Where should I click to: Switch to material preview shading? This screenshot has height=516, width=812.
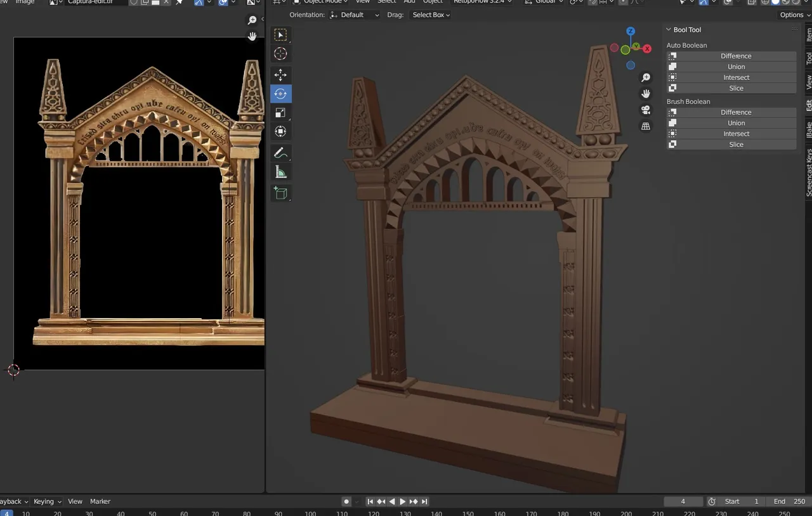click(x=785, y=3)
